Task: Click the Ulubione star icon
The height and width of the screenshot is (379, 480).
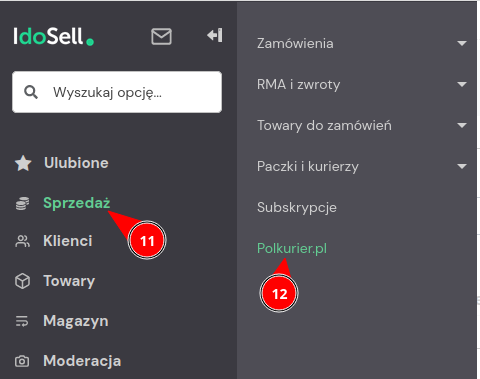Action: click(23, 163)
